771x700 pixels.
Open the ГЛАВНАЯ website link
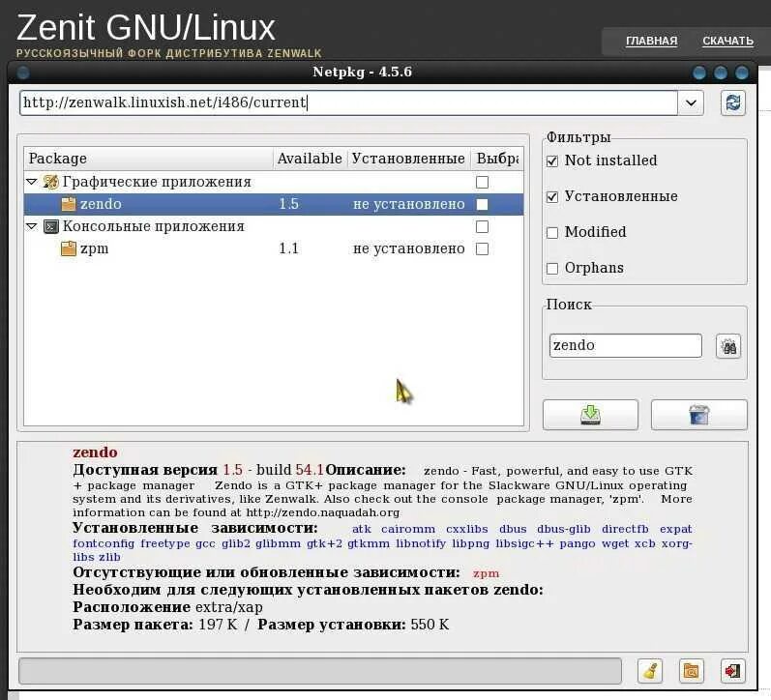651,41
